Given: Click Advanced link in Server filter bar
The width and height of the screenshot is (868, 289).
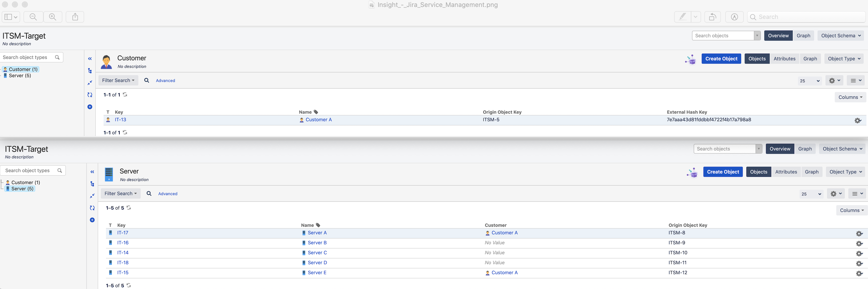Looking at the screenshot, I should [x=168, y=194].
